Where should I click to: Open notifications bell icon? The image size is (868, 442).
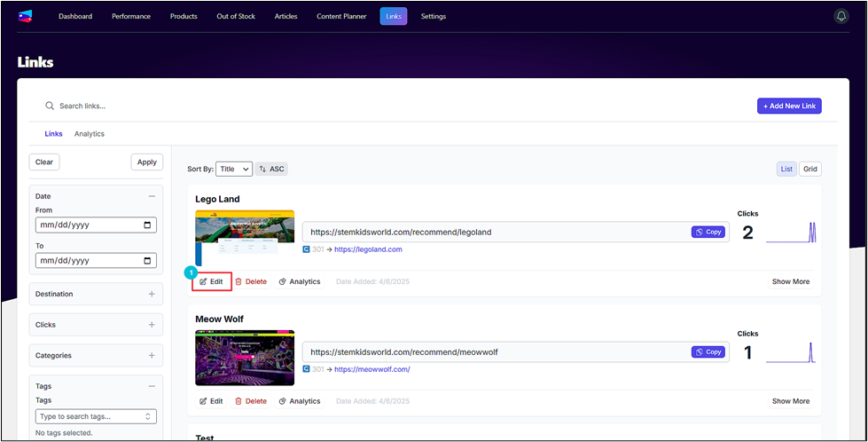(841, 16)
